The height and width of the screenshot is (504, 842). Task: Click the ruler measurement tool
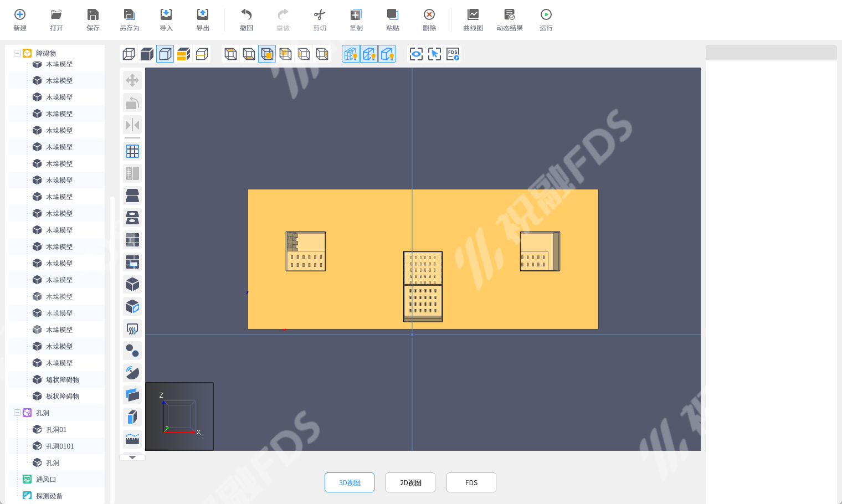132,439
